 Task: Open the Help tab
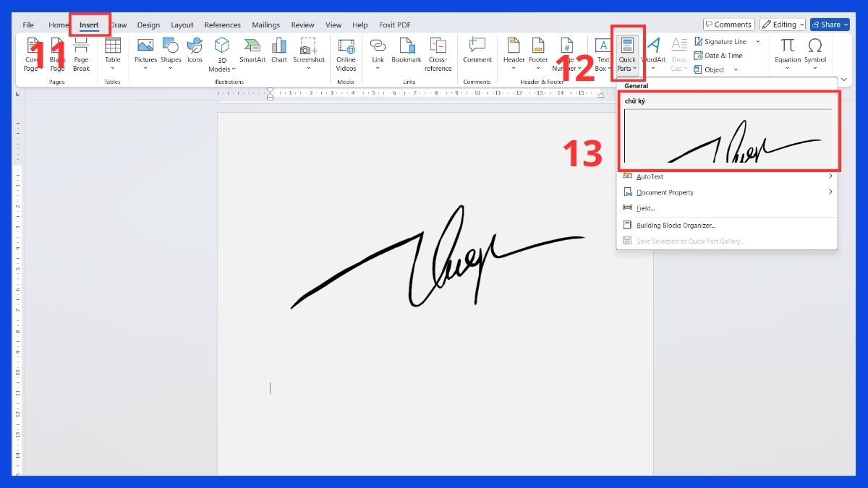click(x=359, y=25)
